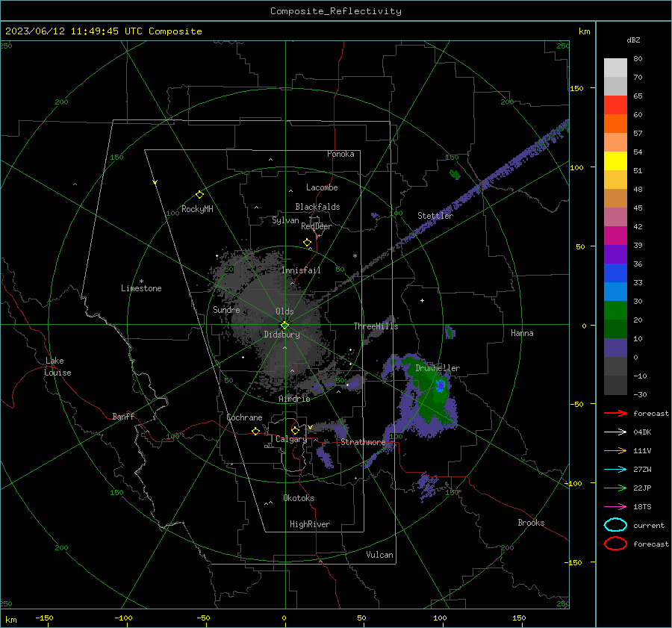Click the white 04DK arrow icon
The width and height of the screenshot is (672, 628).
pos(615,432)
